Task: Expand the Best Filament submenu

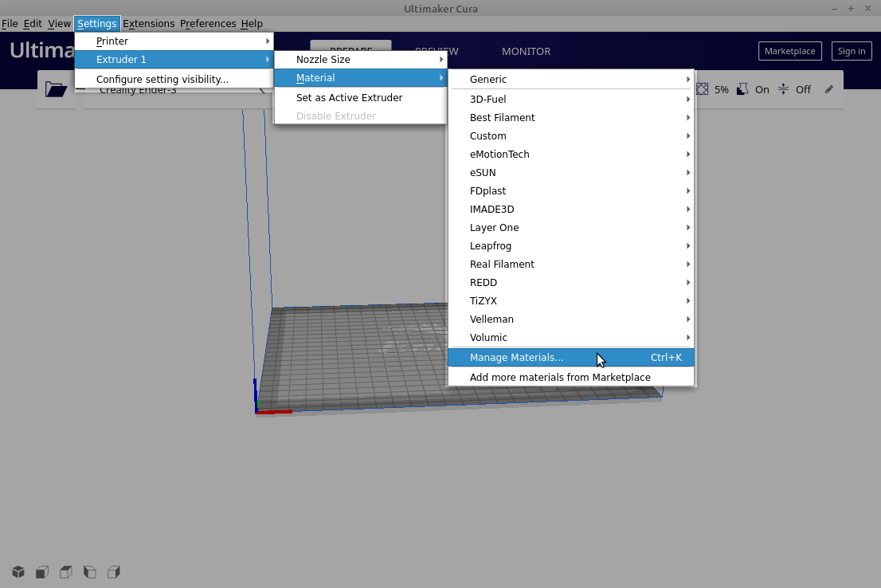Action: coord(571,117)
